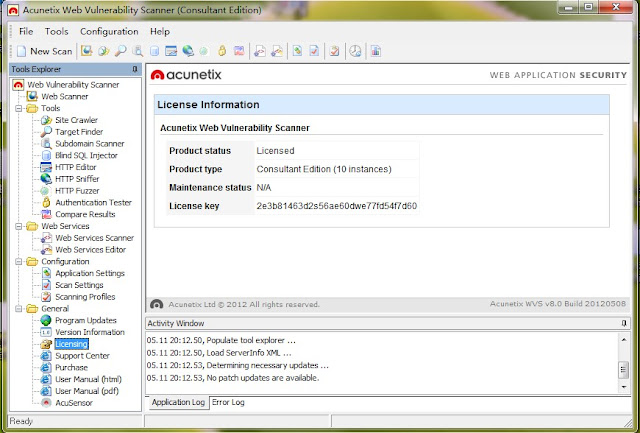Click 'No patch updates are available' log entry
The image size is (640, 433).
pos(263,378)
